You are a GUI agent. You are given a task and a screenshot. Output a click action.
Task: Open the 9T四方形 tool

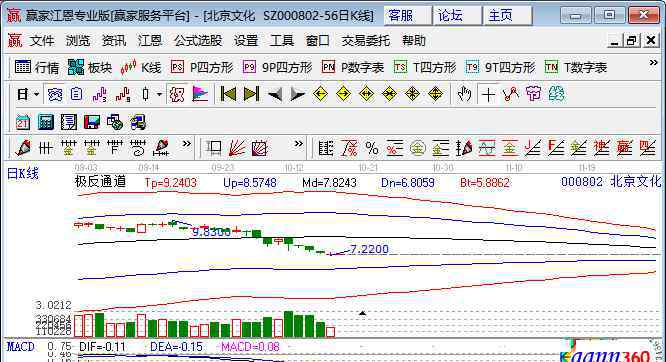(500, 67)
